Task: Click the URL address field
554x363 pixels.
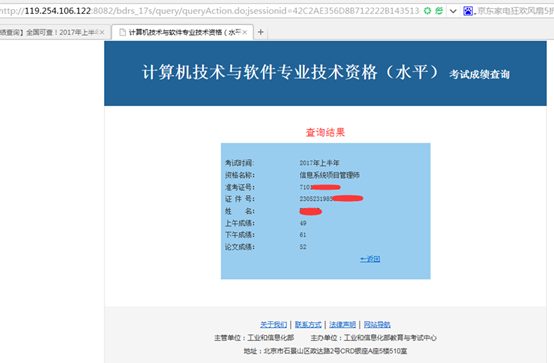Action: tap(210, 11)
